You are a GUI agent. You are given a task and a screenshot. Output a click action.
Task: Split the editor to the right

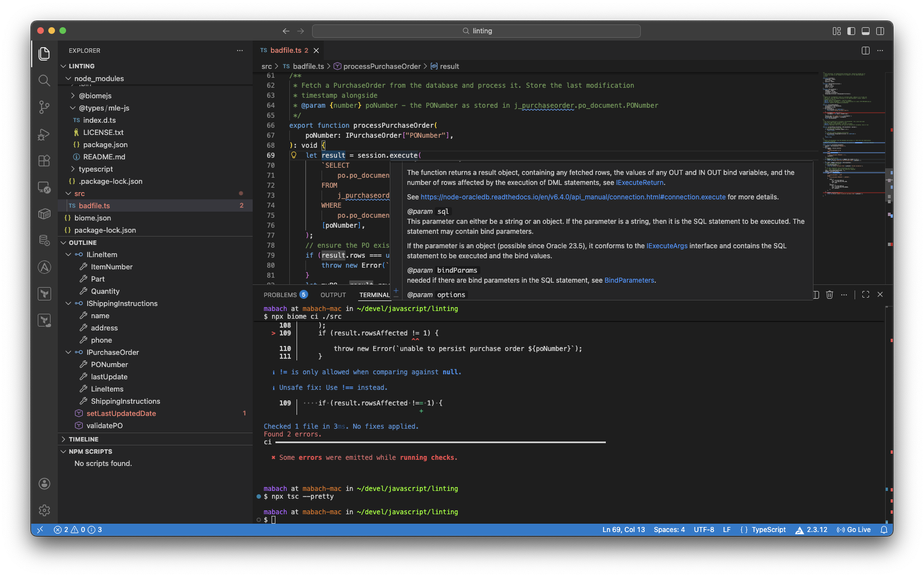(865, 51)
